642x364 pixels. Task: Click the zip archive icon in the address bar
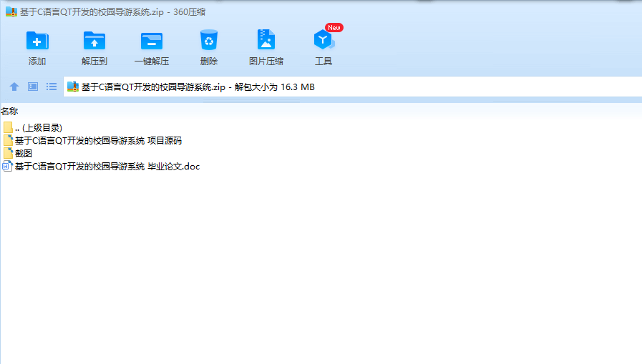coord(73,87)
